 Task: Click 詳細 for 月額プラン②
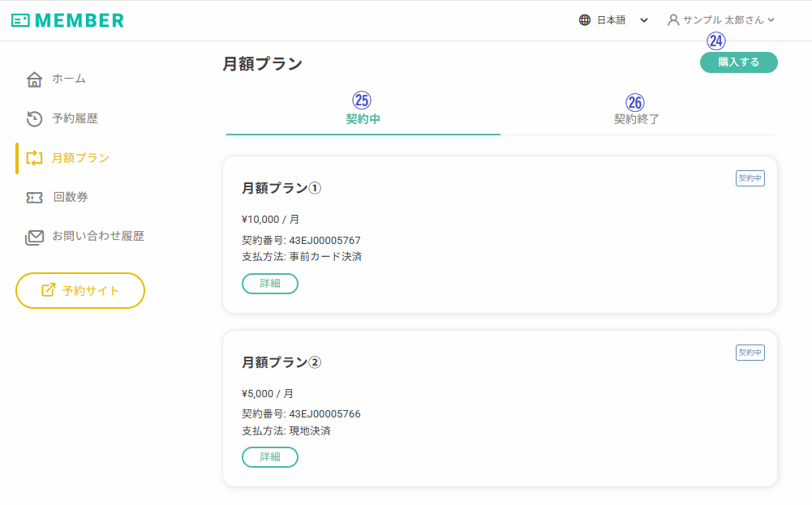270,457
